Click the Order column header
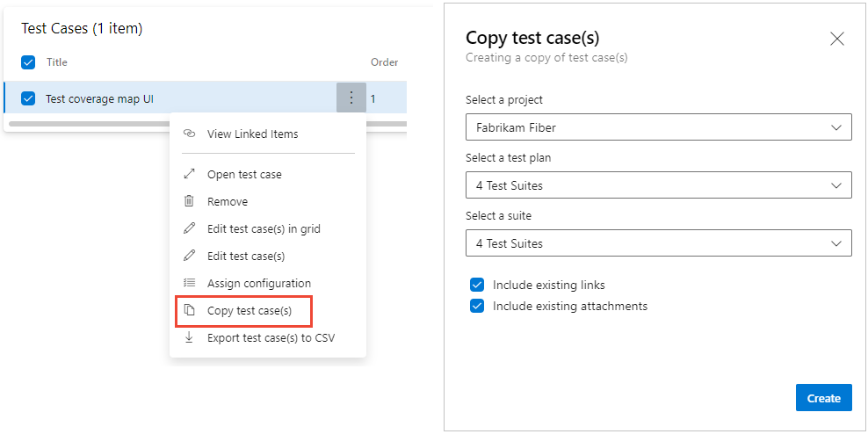This screenshot has height=434, width=868. tap(384, 62)
